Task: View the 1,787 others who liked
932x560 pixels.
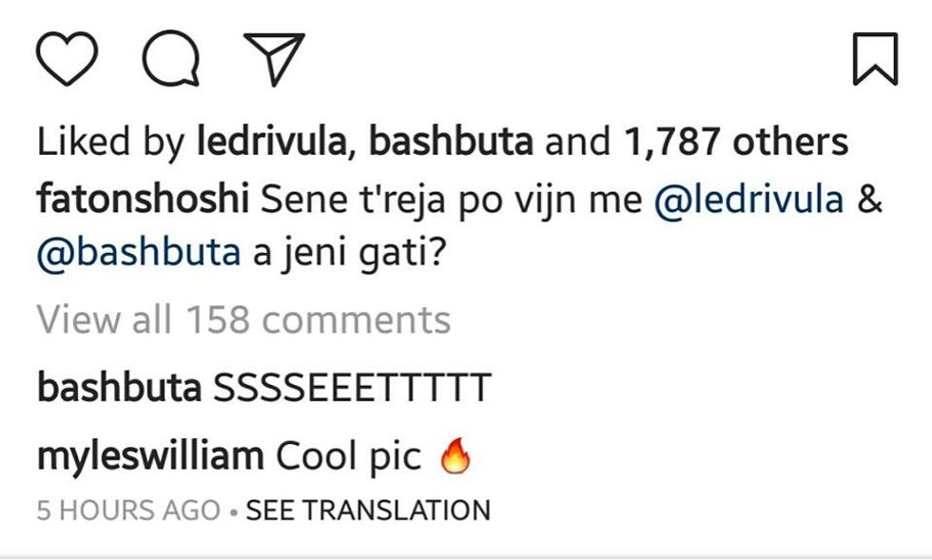Action: (735, 143)
